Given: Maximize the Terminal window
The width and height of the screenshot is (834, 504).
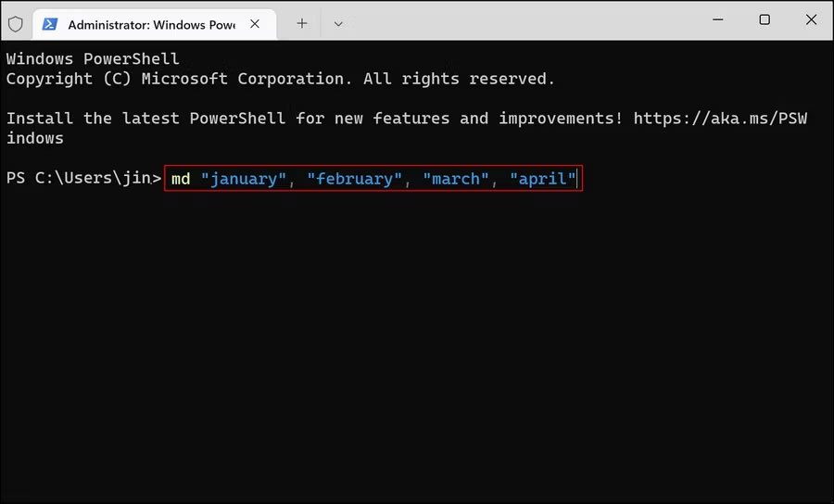Looking at the screenshot, I should coord(764,19).
